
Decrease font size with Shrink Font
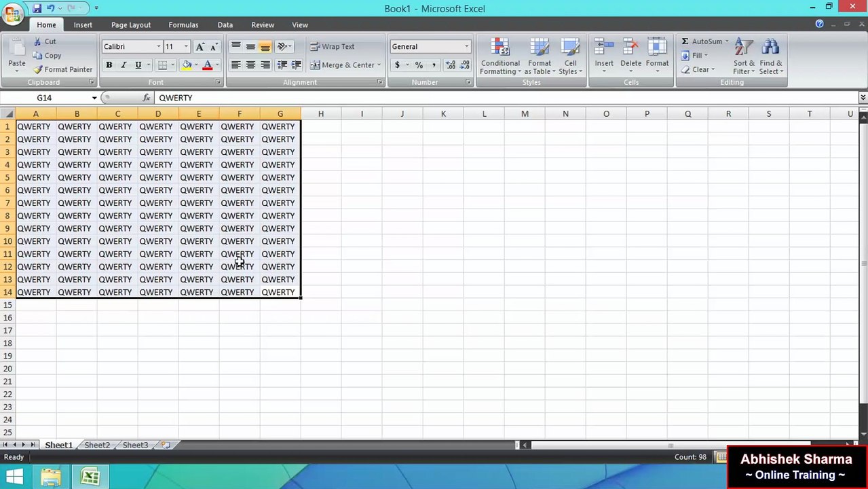(214, 47)
